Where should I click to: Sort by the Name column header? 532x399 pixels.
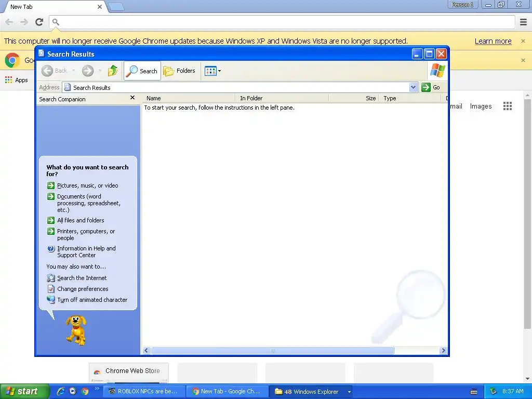point(189,98)
